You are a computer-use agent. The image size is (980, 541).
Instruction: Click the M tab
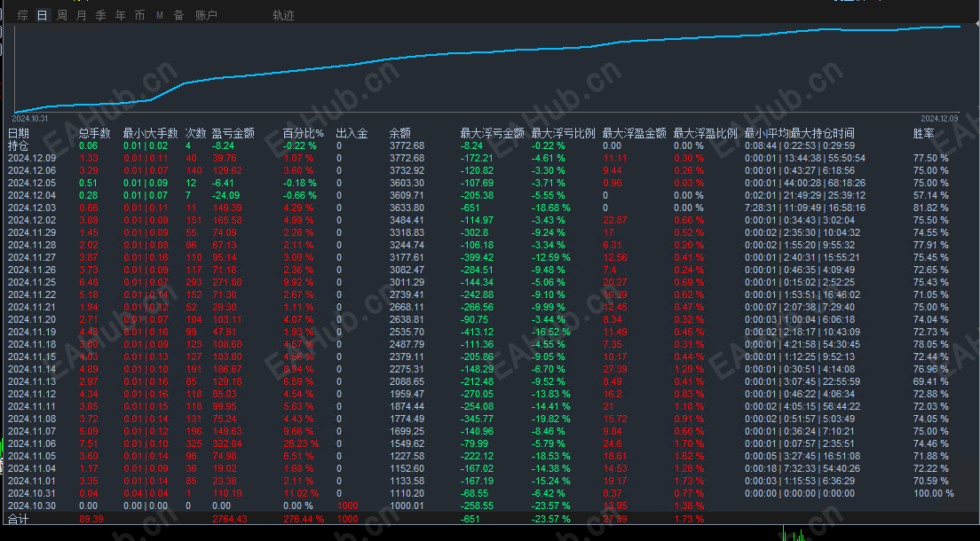coord(160,15)
